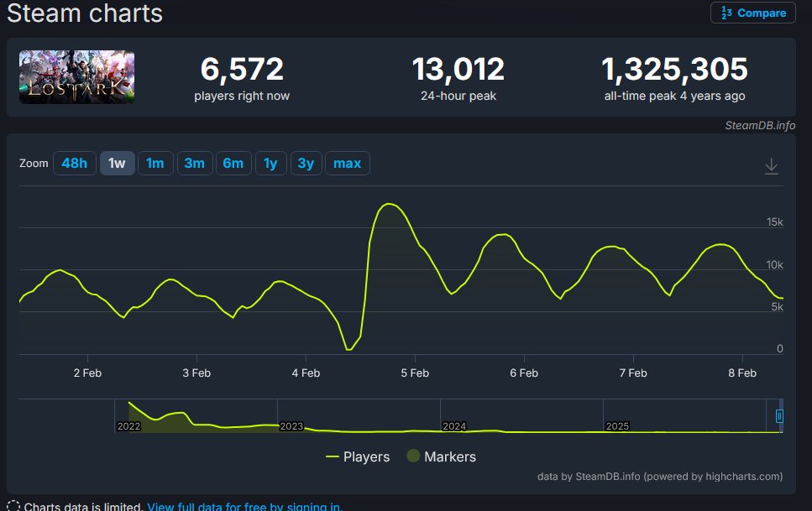Switch chart zoom to 1m
The height and width of the screenshot is (511, 812).
155,163
